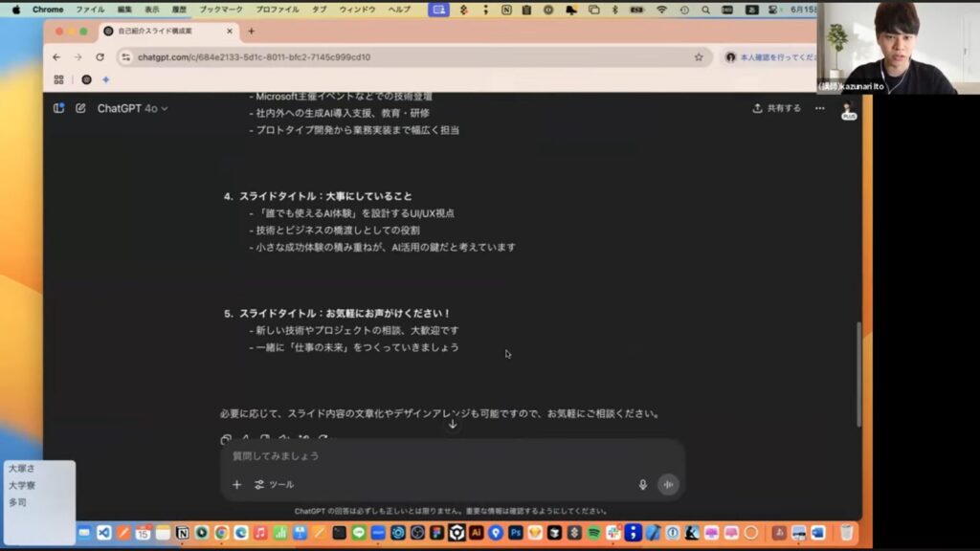Start voice mode with the waveform button
The height and width of the screenshot is (551, 980).
click(668, 485)
